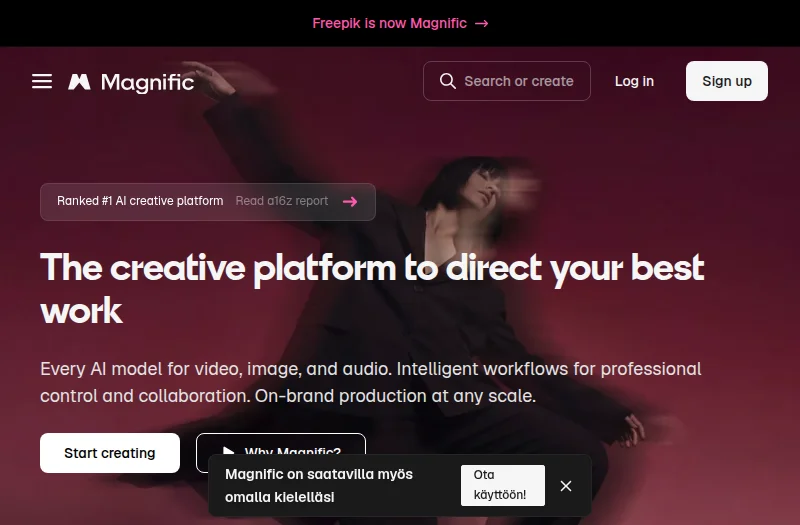Open the Log in page

634,81
